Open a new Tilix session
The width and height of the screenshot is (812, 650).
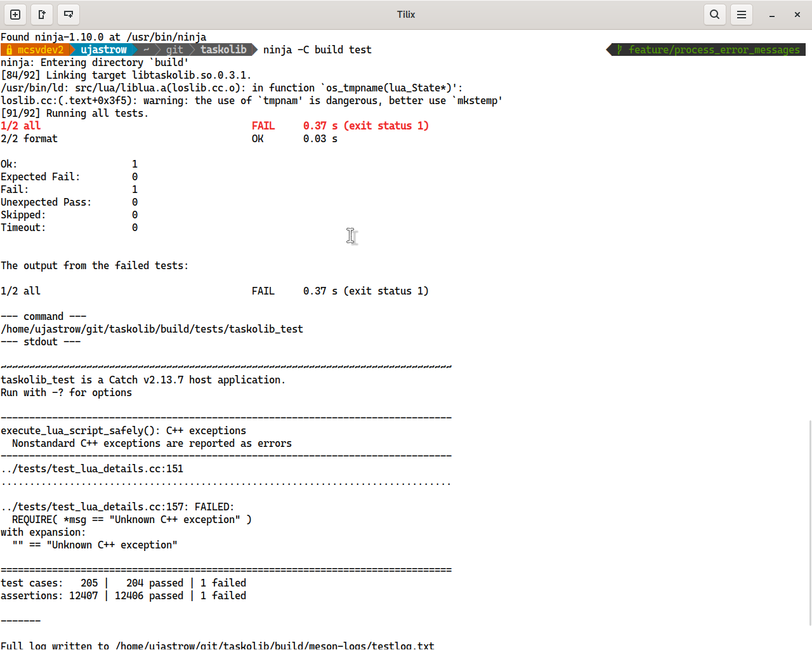15,15
